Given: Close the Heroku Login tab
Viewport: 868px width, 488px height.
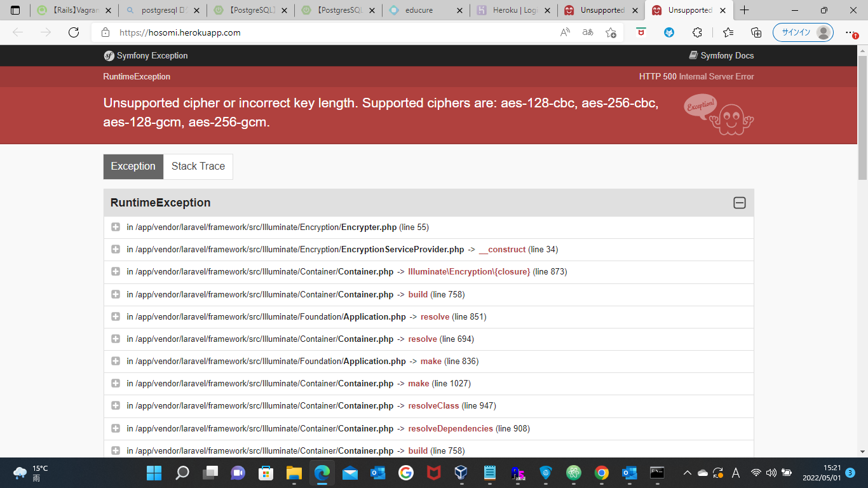Looking at the screenshot, I should (547, 10).
